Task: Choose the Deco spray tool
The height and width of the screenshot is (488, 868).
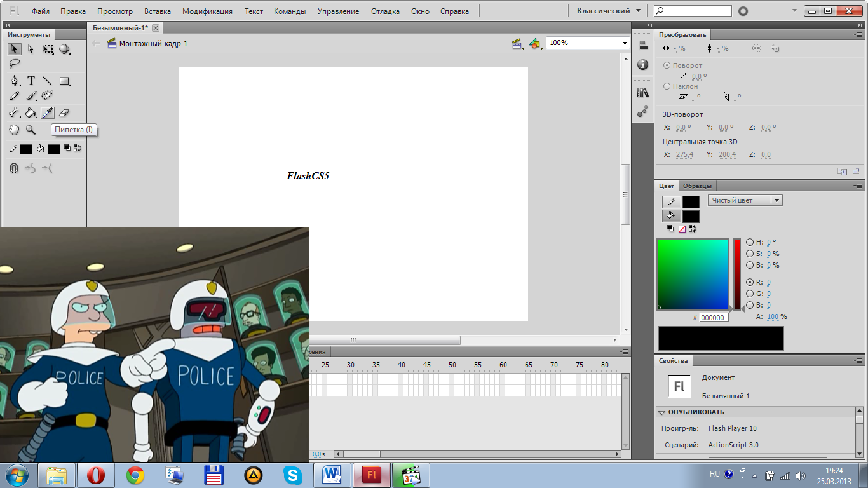Action: coord(48,95)
